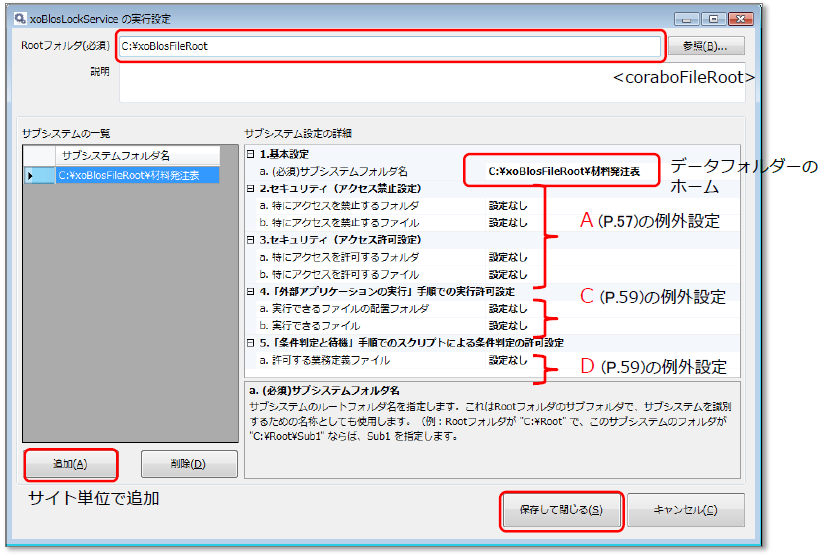Minimize the xoBlosLockService window
828x556 pixels.
pos(686,19)
